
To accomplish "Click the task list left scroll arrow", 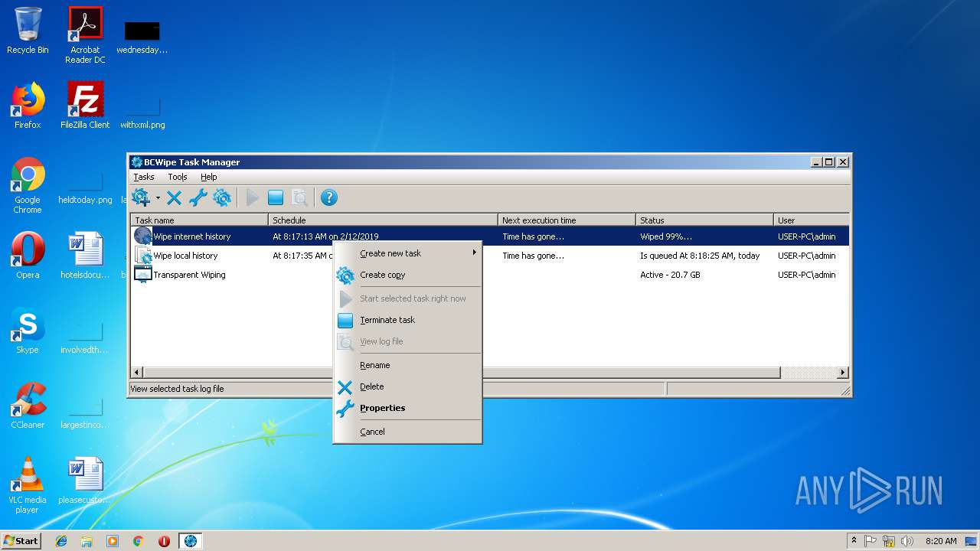I will [x=138, y=373].
